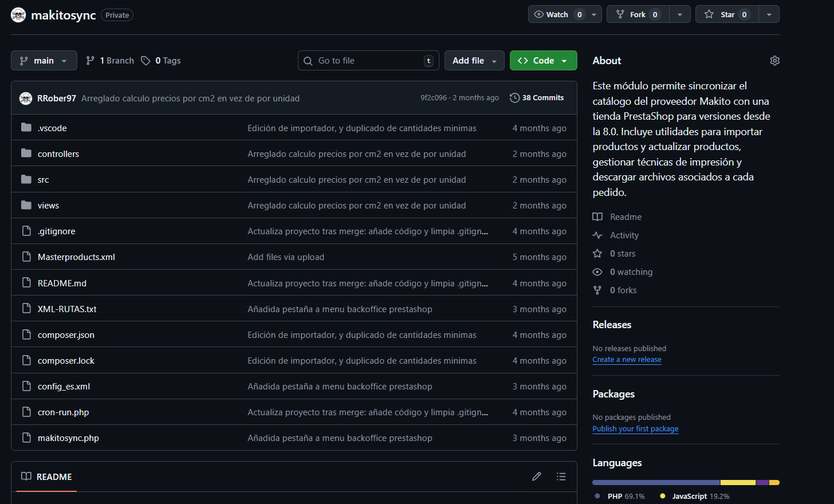Click the RRober97 commit author avatar

coord(26,99)
